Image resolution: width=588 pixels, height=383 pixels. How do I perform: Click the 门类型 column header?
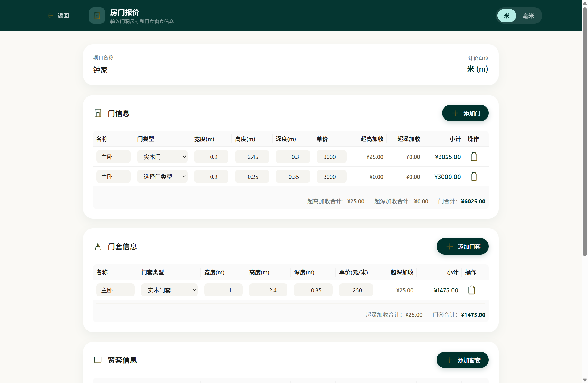146,139
